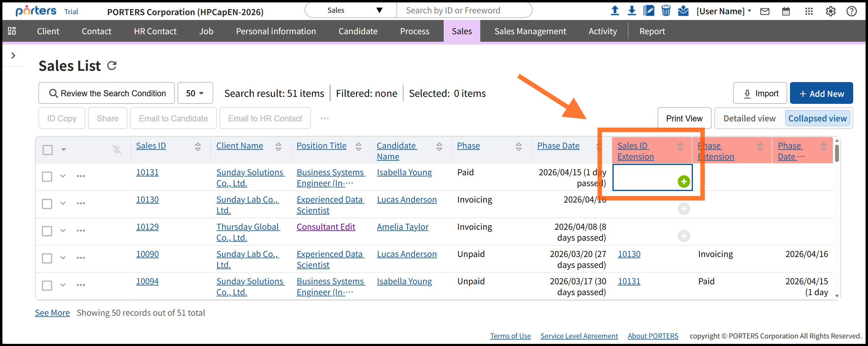
Task: Select the checkbox for Sales ID 10090
Action: point(47,258)
